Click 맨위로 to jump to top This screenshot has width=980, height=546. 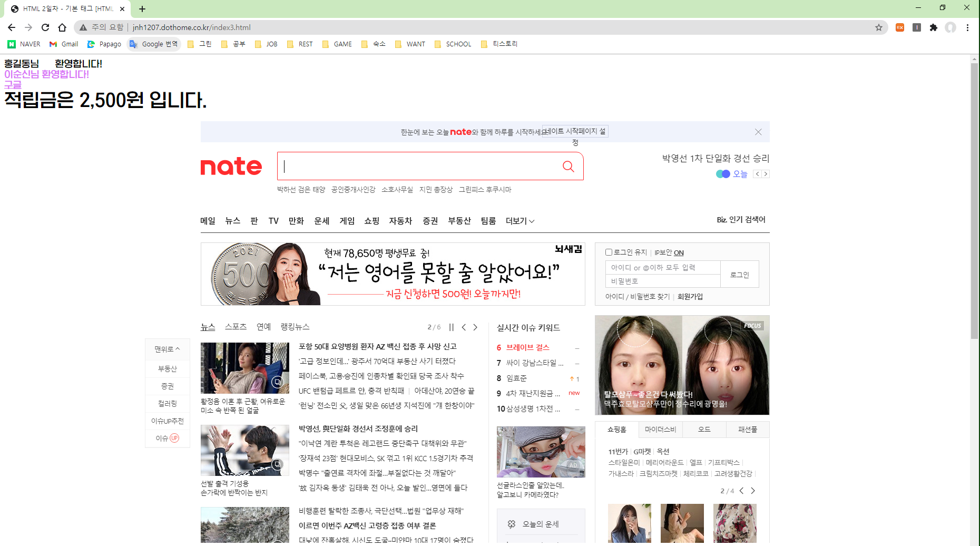point(167,349)
